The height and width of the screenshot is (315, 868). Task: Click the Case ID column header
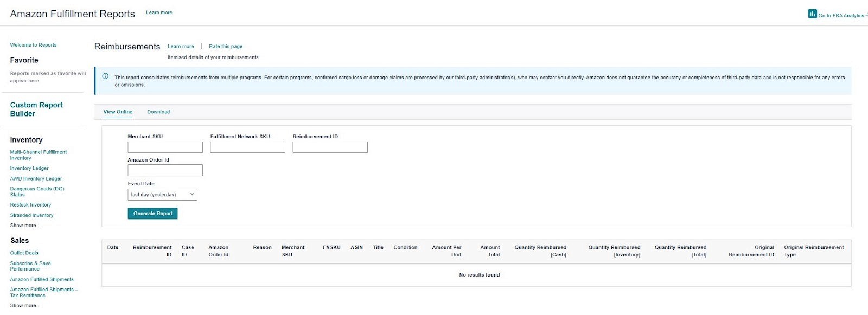[188, 251]
